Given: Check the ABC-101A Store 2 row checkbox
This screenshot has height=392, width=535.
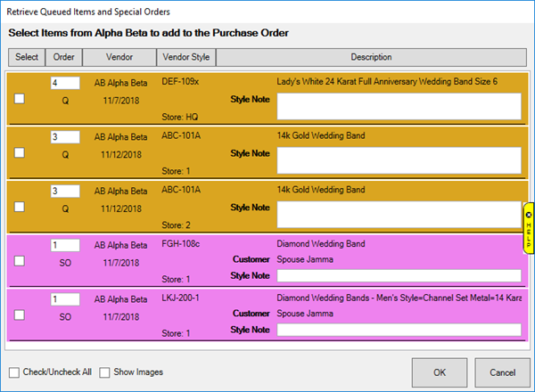Looking at the screenshot, I should 21,207.
